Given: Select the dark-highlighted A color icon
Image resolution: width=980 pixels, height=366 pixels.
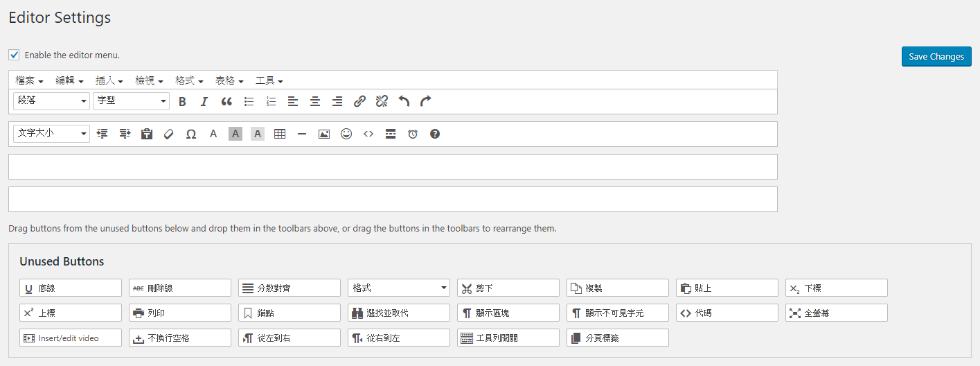Looking at the screenshot, I should coord(235,134).
